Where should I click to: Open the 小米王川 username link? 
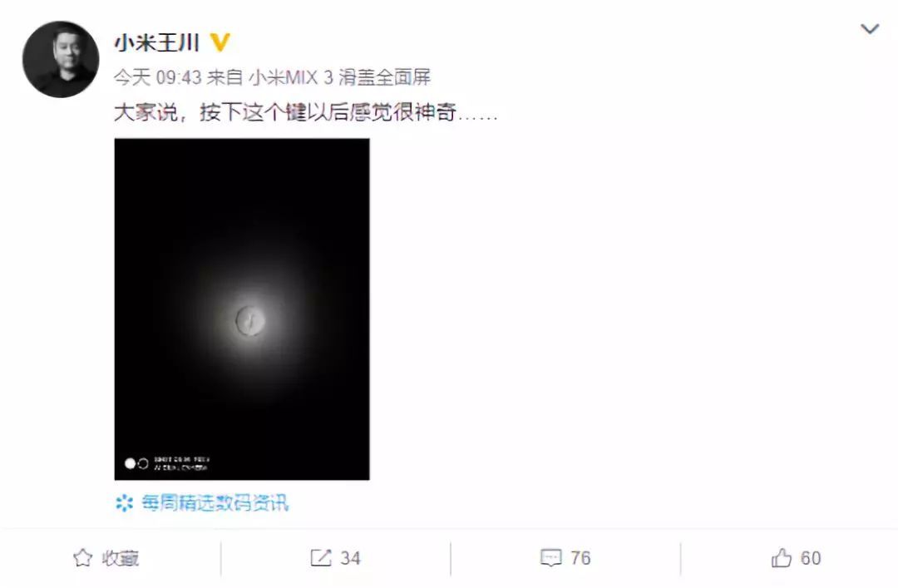tap(157, 42)
